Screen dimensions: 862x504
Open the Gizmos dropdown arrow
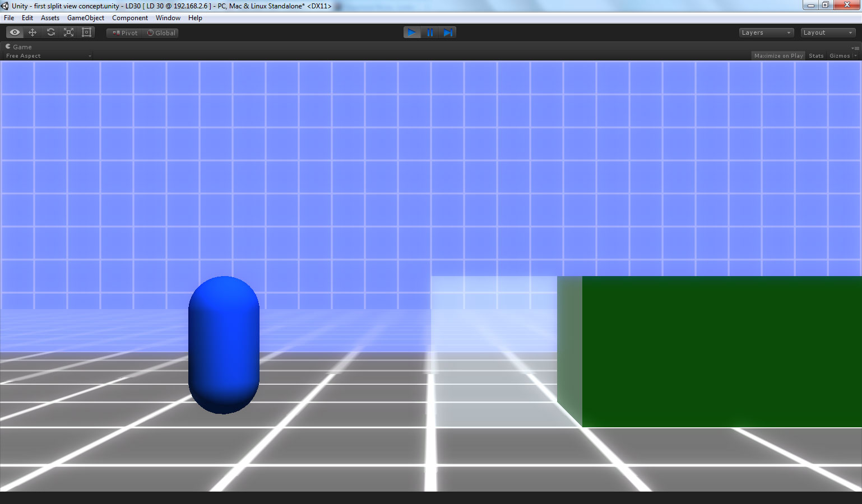(855, 55)
